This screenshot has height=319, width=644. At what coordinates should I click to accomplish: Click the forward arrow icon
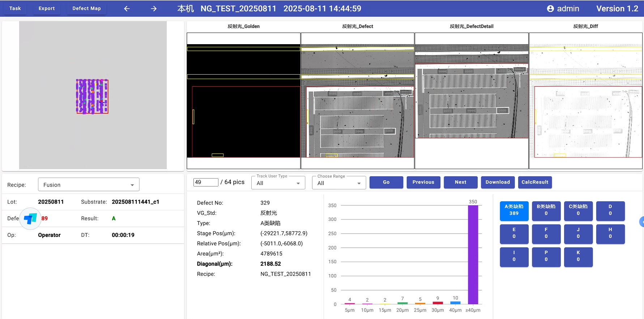pos(154,9)
